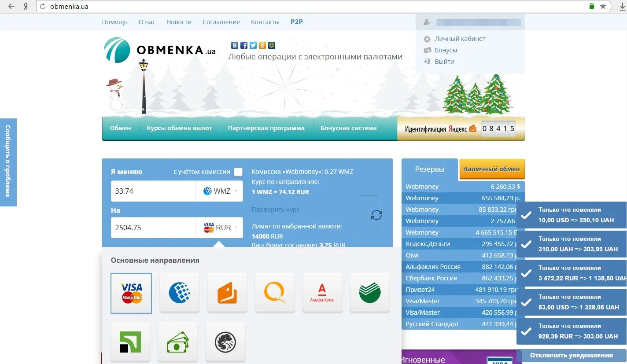Screen dimensions: 627x364
Task: Open browser downloads arrow icon
Action: [x=622, y=6]
